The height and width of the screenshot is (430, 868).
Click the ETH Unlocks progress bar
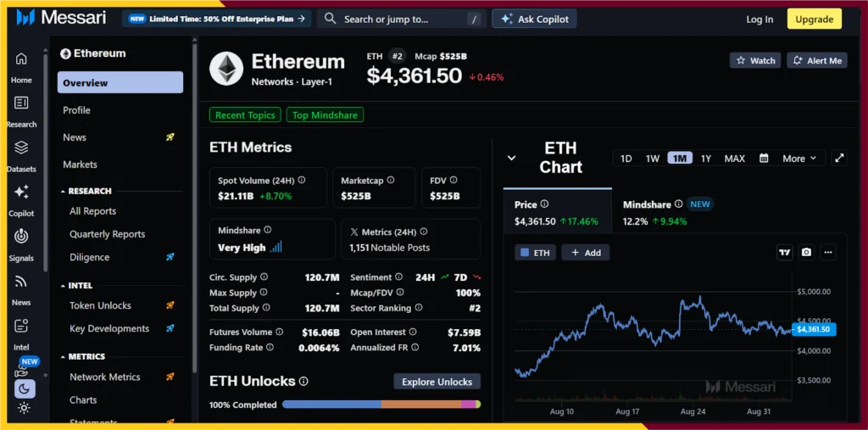point(381,405)
